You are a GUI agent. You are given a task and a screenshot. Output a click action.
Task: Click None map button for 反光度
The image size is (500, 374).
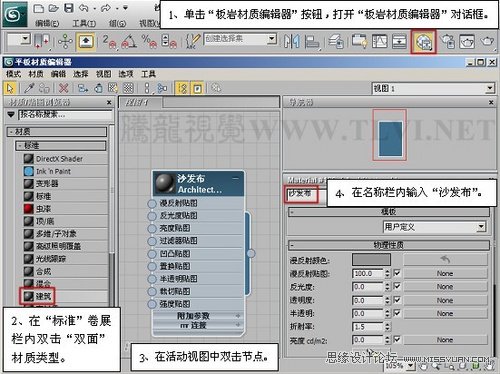point(445,287)
